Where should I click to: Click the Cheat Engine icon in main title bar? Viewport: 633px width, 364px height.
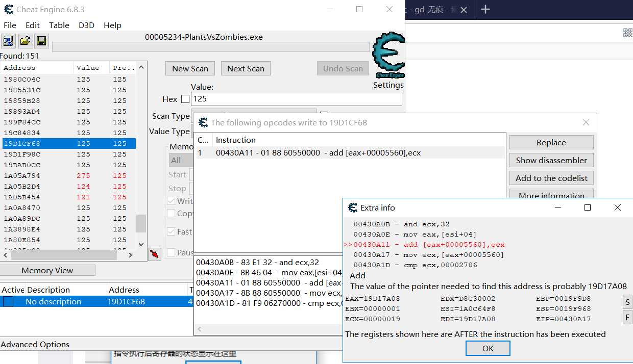[8, 9]
